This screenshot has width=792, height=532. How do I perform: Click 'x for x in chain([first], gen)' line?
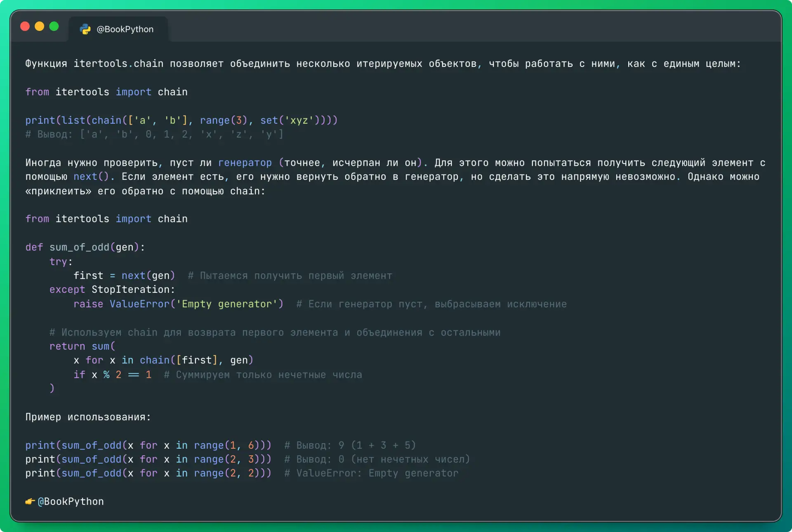163,360
